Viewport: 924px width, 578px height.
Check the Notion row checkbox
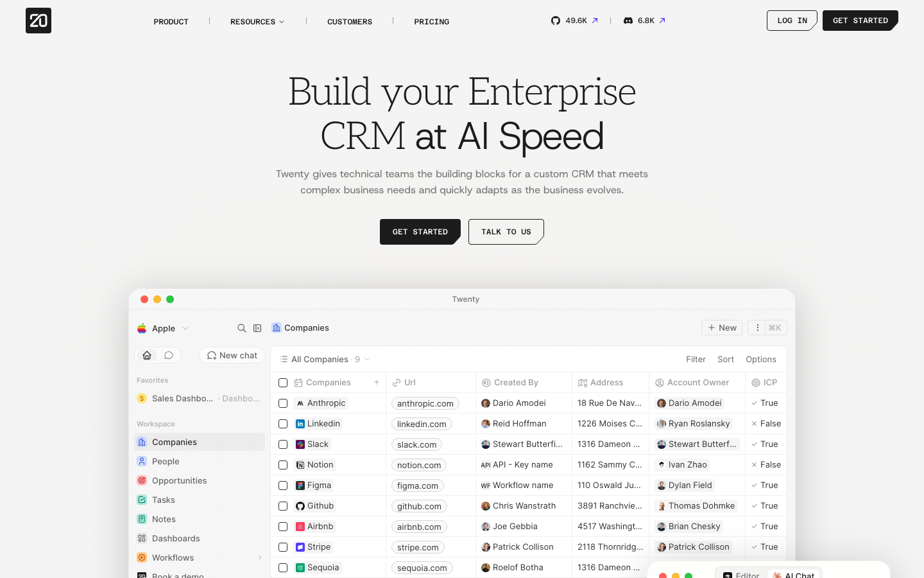283,465
